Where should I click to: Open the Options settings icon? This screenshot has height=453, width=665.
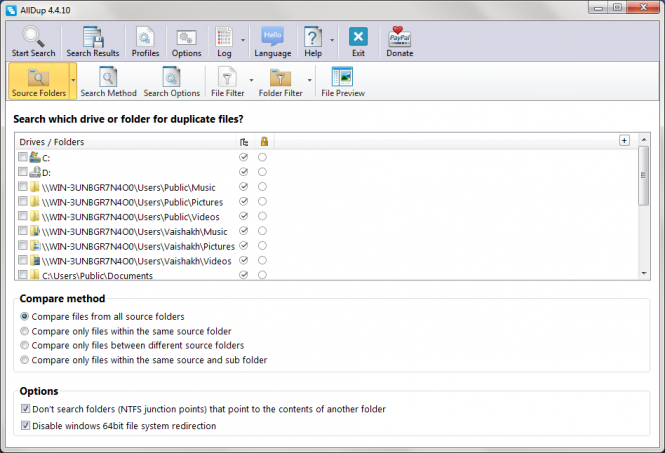[x=186, y=38]
